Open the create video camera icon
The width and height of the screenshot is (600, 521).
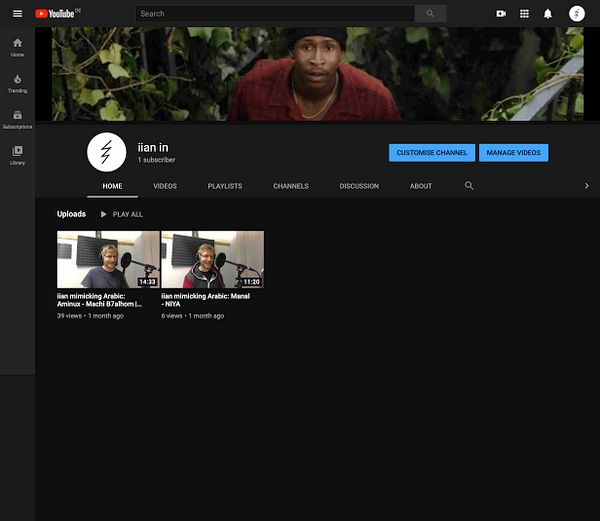point(501,14)
